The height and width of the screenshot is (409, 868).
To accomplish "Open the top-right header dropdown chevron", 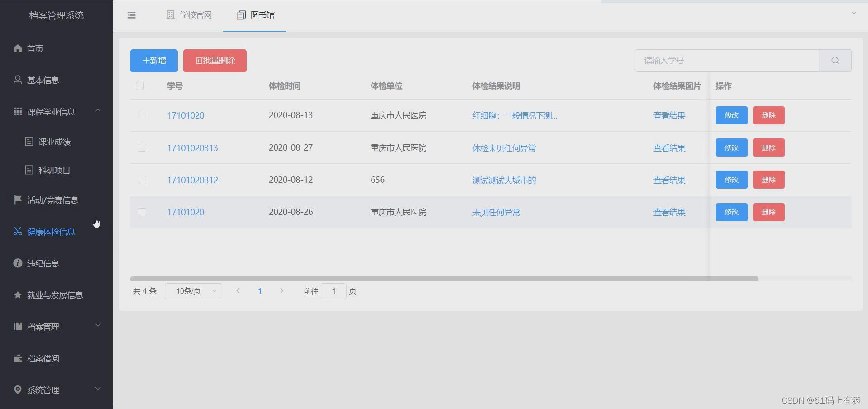I will pos(854,13).
